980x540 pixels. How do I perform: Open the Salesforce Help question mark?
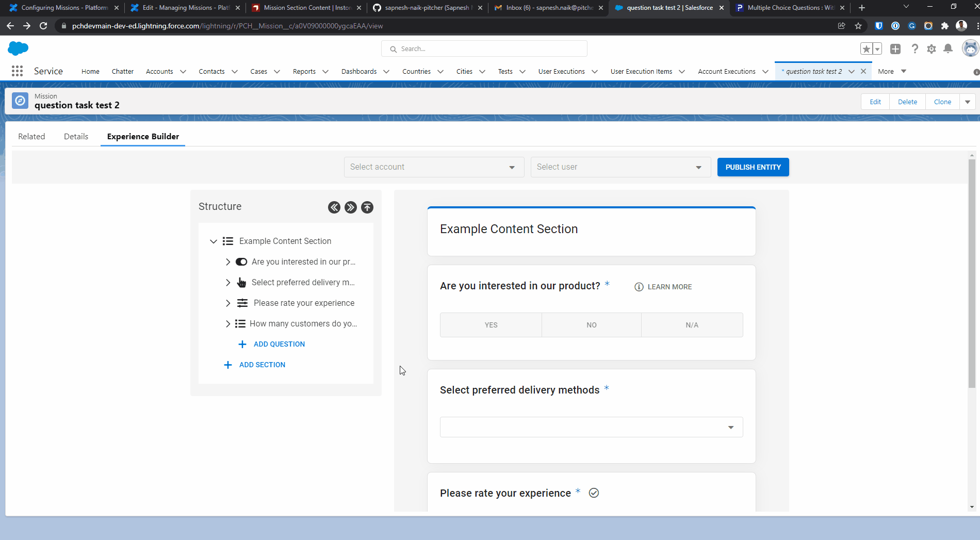[914, 49]
